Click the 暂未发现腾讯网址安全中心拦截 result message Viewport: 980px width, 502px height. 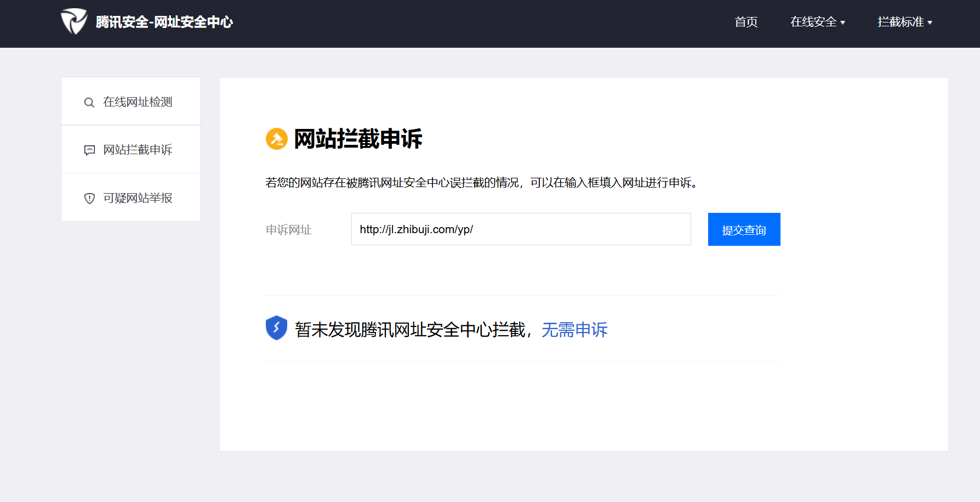pyautogui.click(x=410, y=330)
